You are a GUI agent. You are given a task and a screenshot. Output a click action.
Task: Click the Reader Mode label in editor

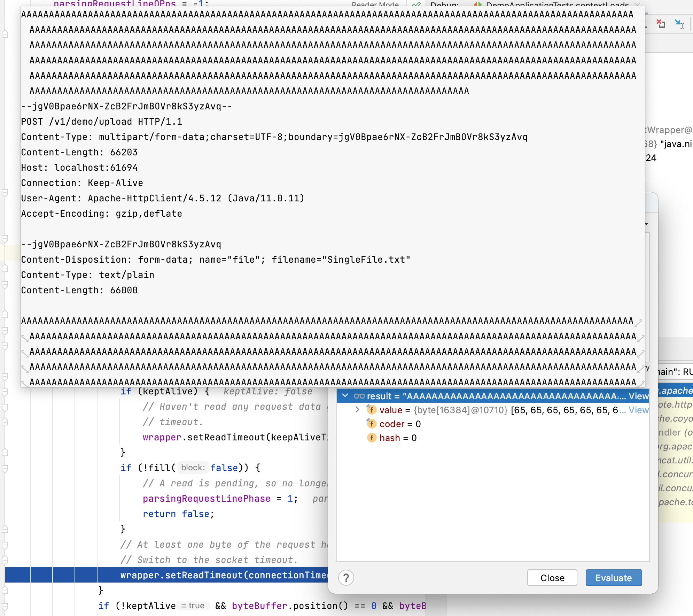[x=375, y=5]
